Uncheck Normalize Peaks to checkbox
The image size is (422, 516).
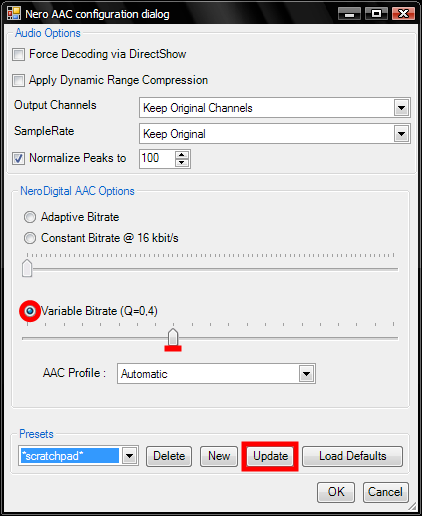point(18,158)
